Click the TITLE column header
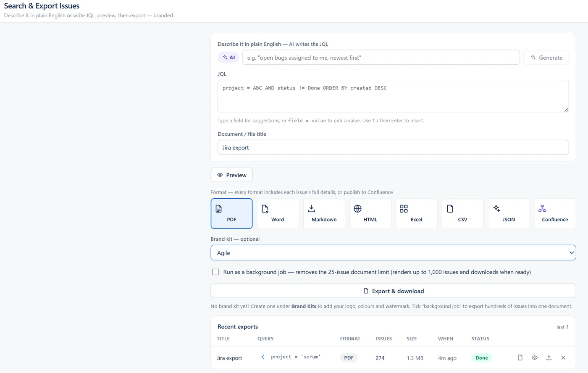The image size is (588, 373). [223, 339]
